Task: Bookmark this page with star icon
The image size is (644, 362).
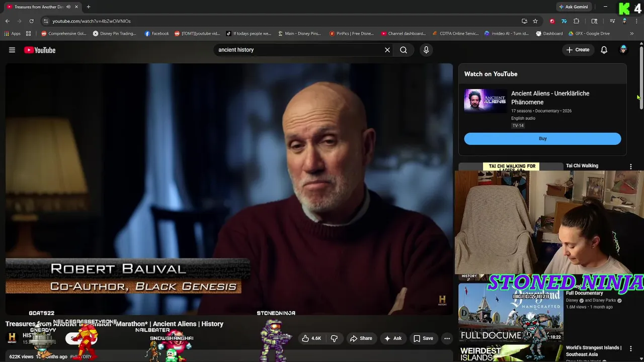Action: (535, 21)
